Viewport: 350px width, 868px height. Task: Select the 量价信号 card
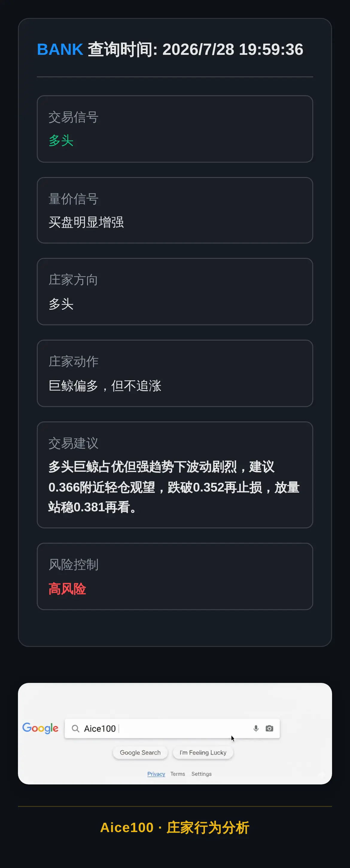pyautogui.click(x=175, y=210)
